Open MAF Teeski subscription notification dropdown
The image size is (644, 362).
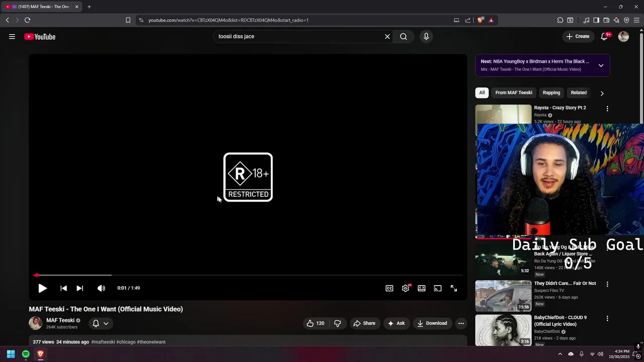click(x=101, y=323)
